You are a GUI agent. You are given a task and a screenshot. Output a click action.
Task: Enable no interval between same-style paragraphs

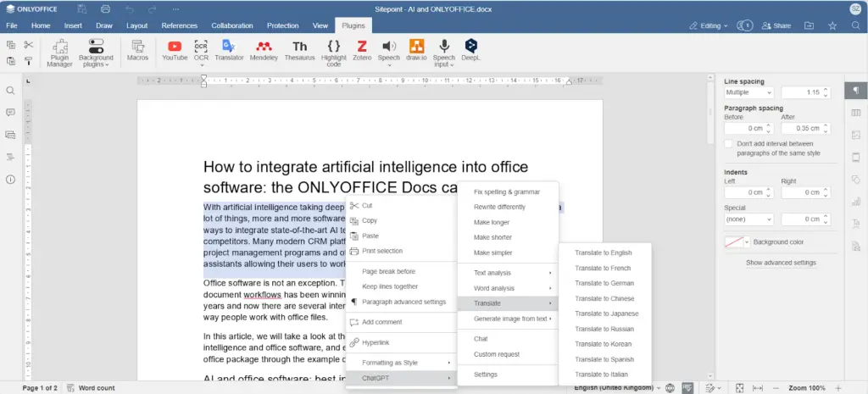tap(729, 144)
